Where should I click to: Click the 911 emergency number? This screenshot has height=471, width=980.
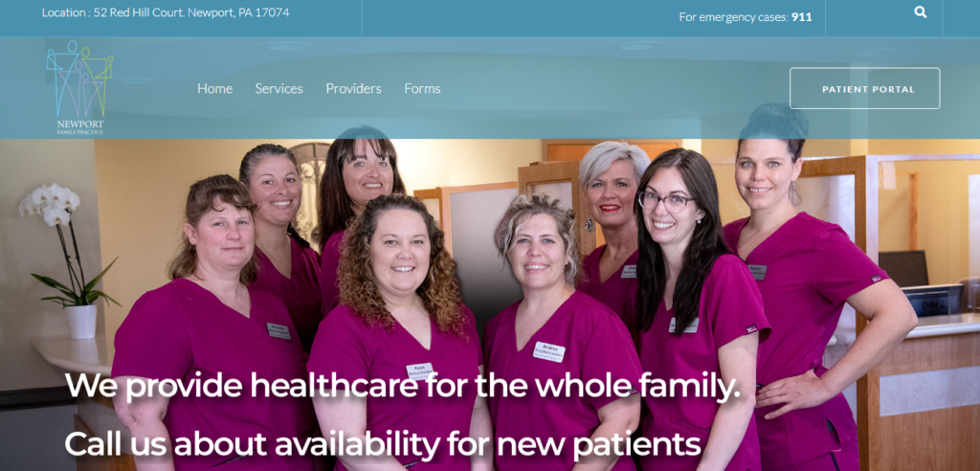point(801,17)
